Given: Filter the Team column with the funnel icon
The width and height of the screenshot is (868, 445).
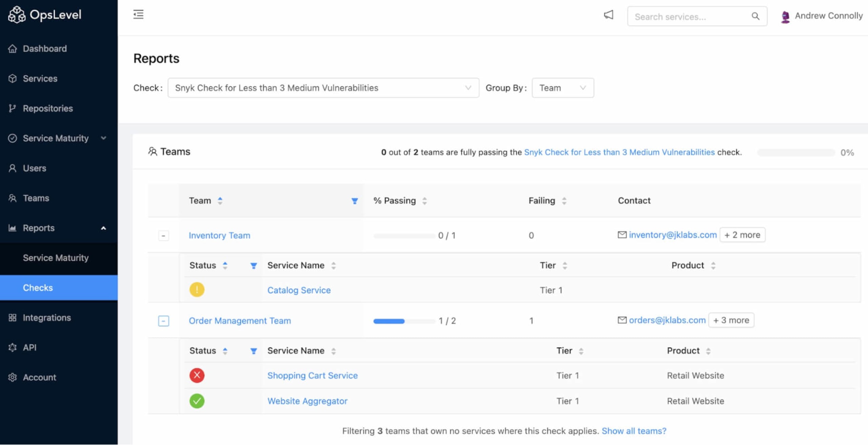Looking at the screenshot, I should click(x=355, y=201).
